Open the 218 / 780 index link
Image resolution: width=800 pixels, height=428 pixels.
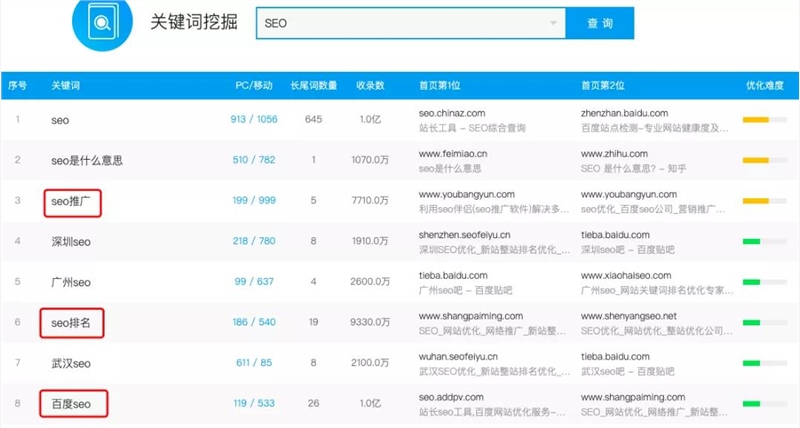tap(254, 241)
